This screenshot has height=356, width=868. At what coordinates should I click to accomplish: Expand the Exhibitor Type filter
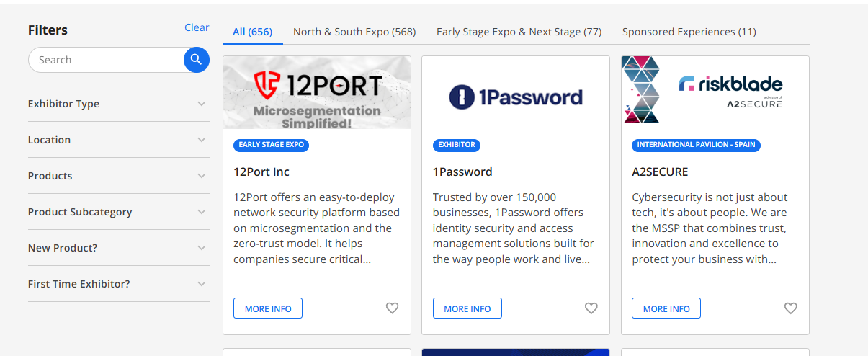click(201, 104)
